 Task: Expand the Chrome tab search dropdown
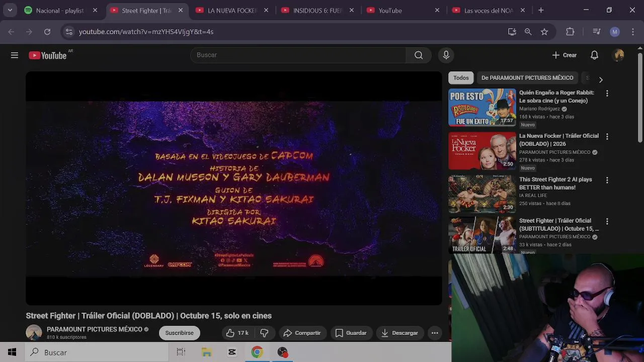point(10,10)
